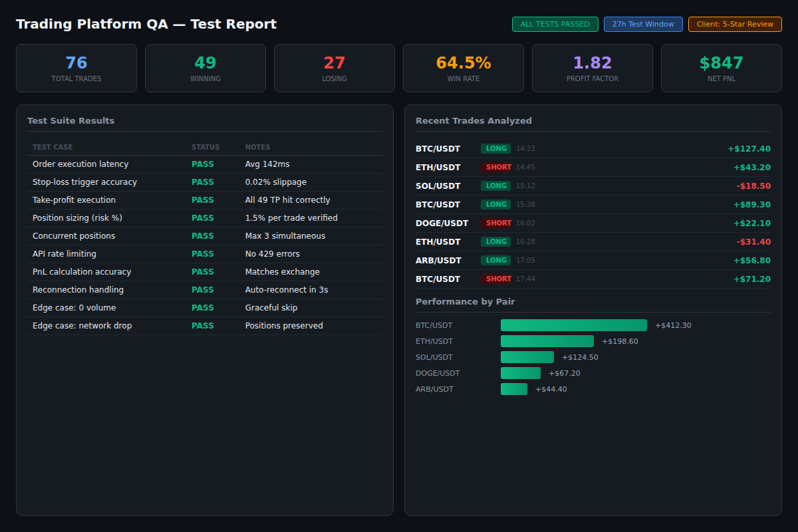Open the $847 Net PnL card
This screenshot has width=798, height=532.
coord(722,68)
